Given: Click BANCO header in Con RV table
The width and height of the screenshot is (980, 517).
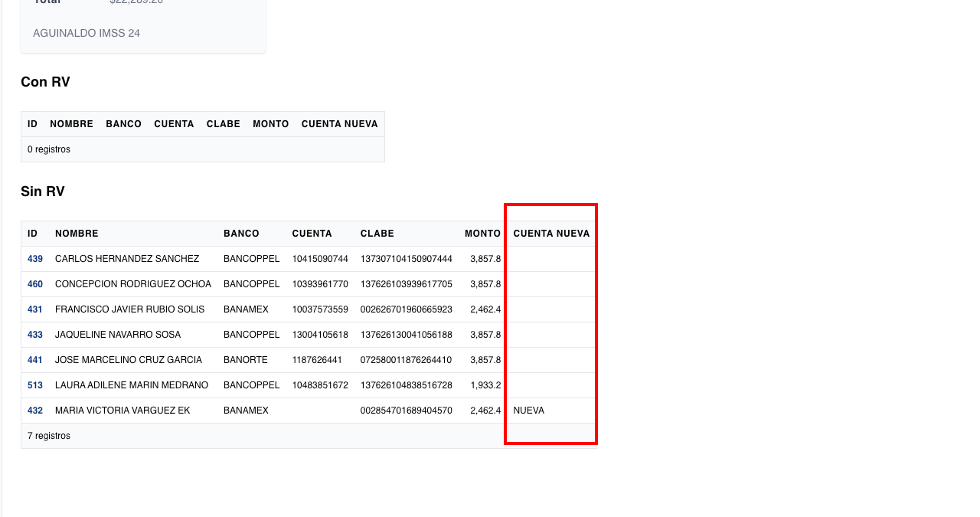Looking at the screenshot, I should coord(123,124).
